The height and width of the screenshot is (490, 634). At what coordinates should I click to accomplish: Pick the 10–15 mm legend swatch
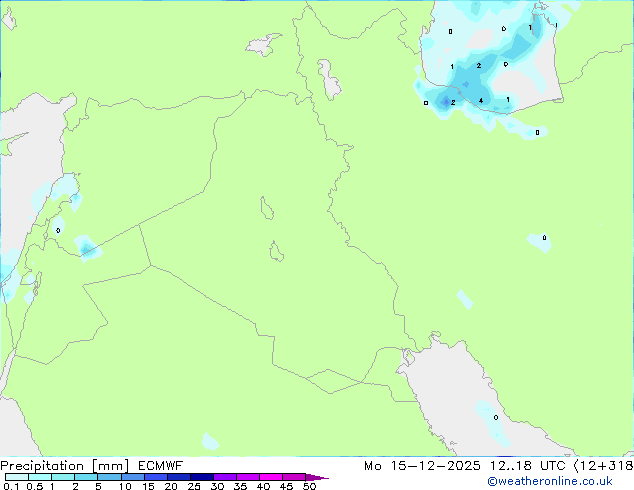[133, 477]
